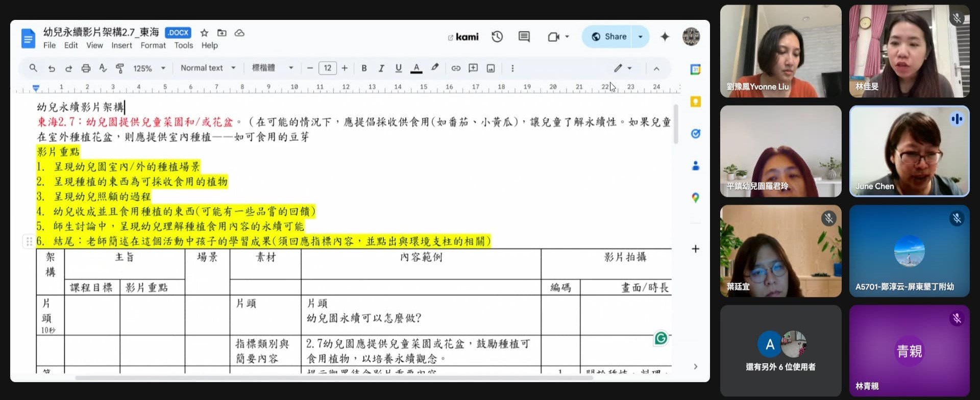
Task: Open the View menu
Action: pyautogui.click(x=94, y=45)
